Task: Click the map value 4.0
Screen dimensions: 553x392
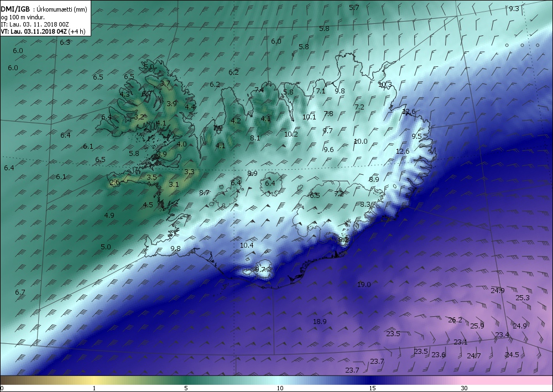Action: [x=181, y=144]
